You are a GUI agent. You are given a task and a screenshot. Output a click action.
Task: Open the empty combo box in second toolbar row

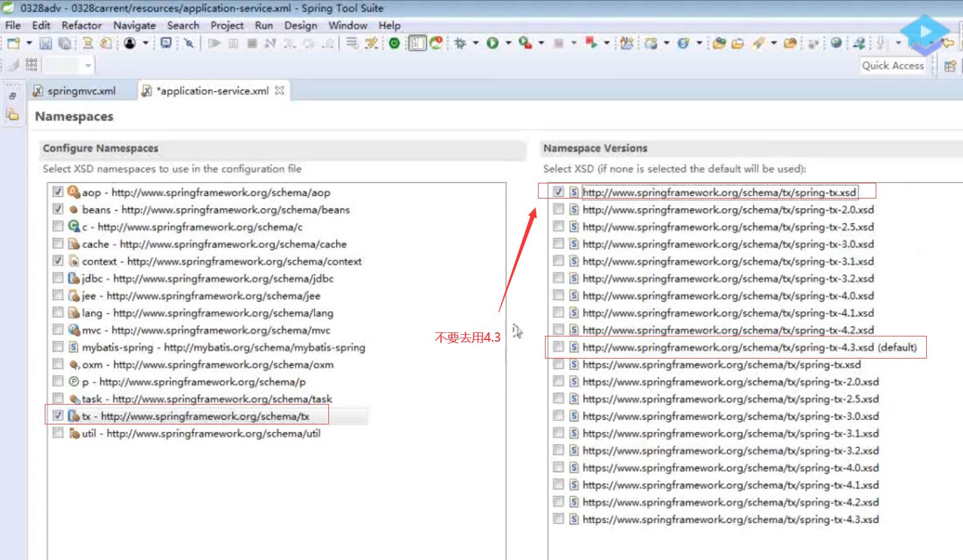(x=68, y=65)
